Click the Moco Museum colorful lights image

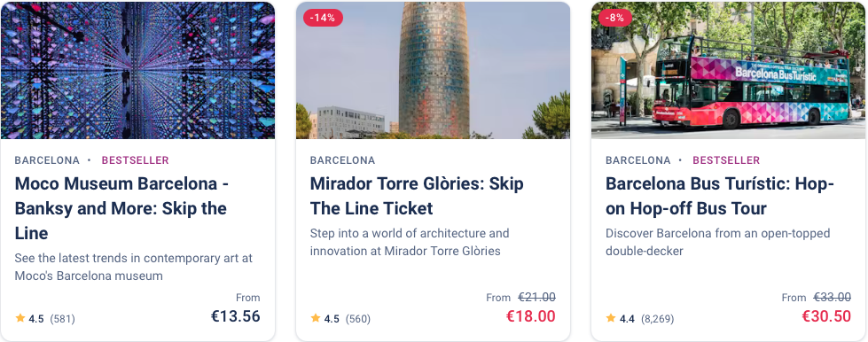tap(137, 70)
